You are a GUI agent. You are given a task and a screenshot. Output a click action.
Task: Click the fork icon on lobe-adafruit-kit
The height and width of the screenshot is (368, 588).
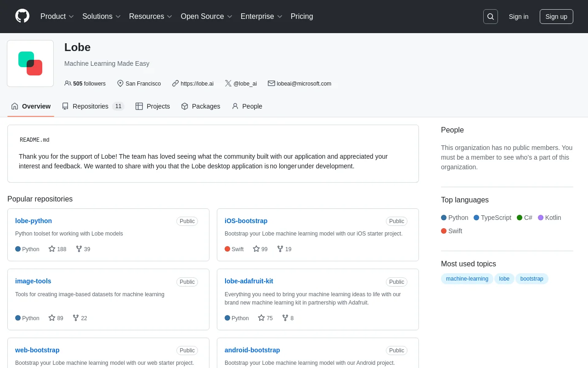285,318
